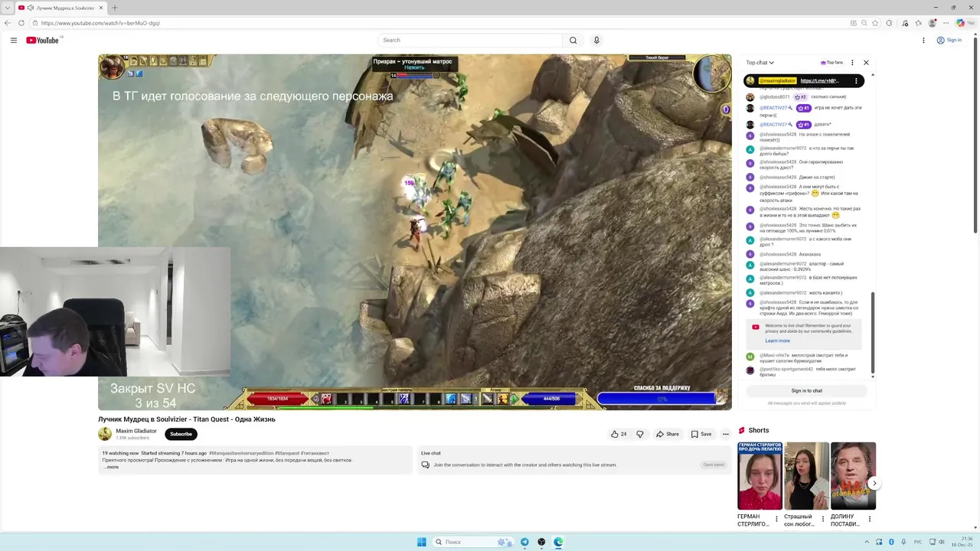Open Telegram from the taskbar
The width and height of the screenshot is (980, 551).
pos(524,542)
